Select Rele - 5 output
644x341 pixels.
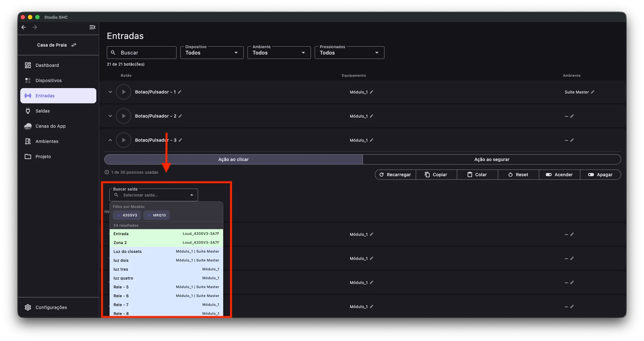pyautogui.click(x=166, y=287)
